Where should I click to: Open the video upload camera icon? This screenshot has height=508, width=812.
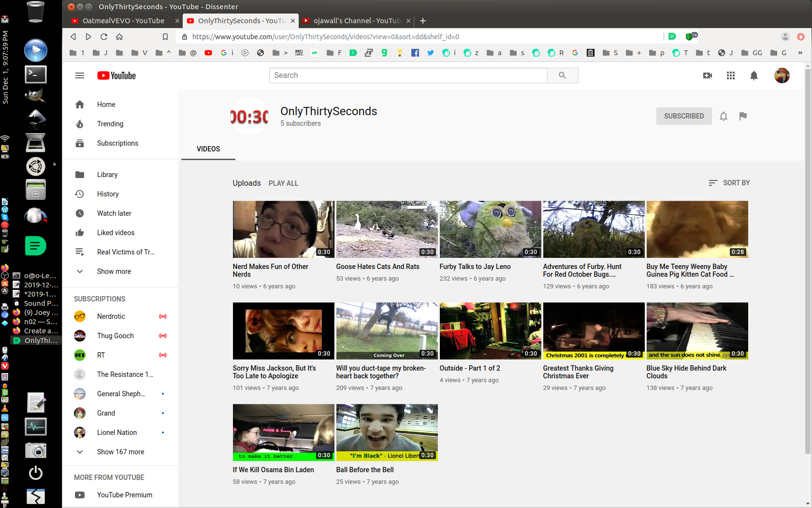point(707,75)
